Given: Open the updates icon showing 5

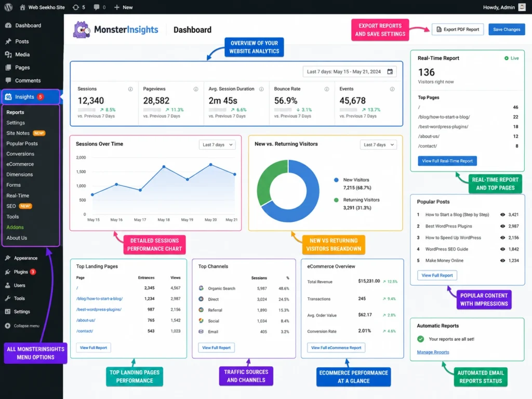Looking at the screenshot, I should pos(79,7).
